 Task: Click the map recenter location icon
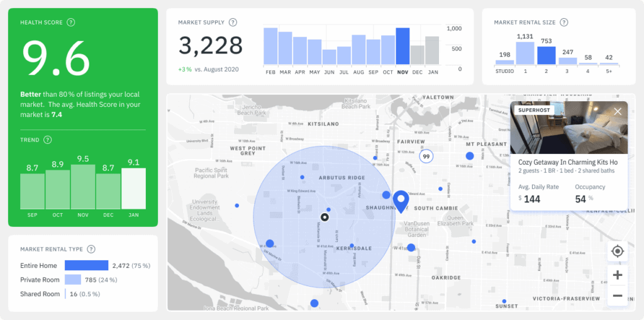(x=617, y=251)
